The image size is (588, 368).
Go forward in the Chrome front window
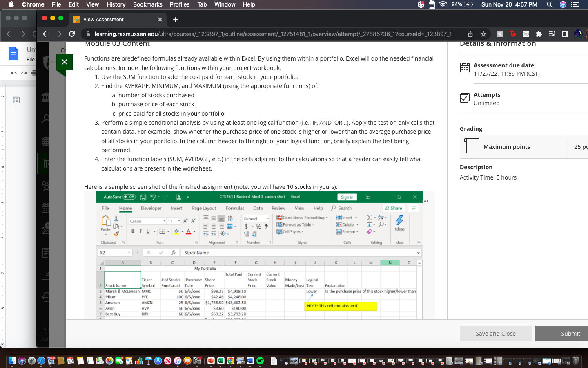pos(59,34)
